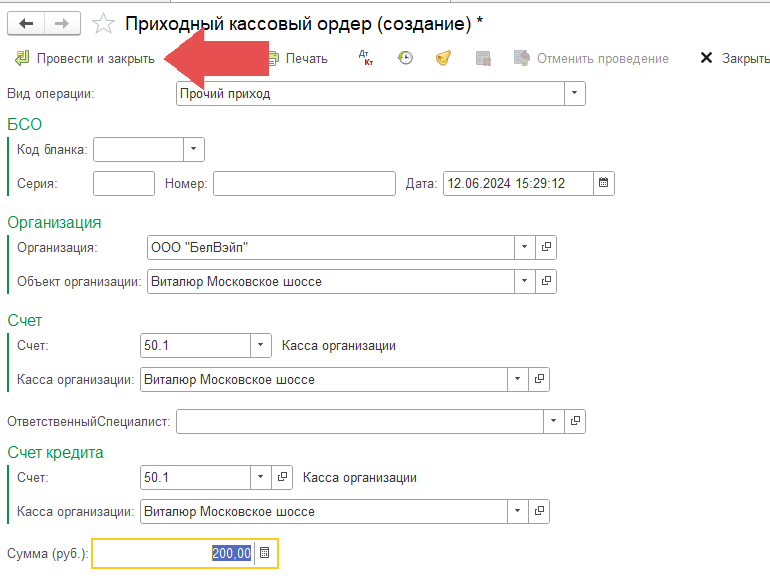Click the back navigation arrow
The width and height of the screenshot is (770, 586).
(26, 22)
